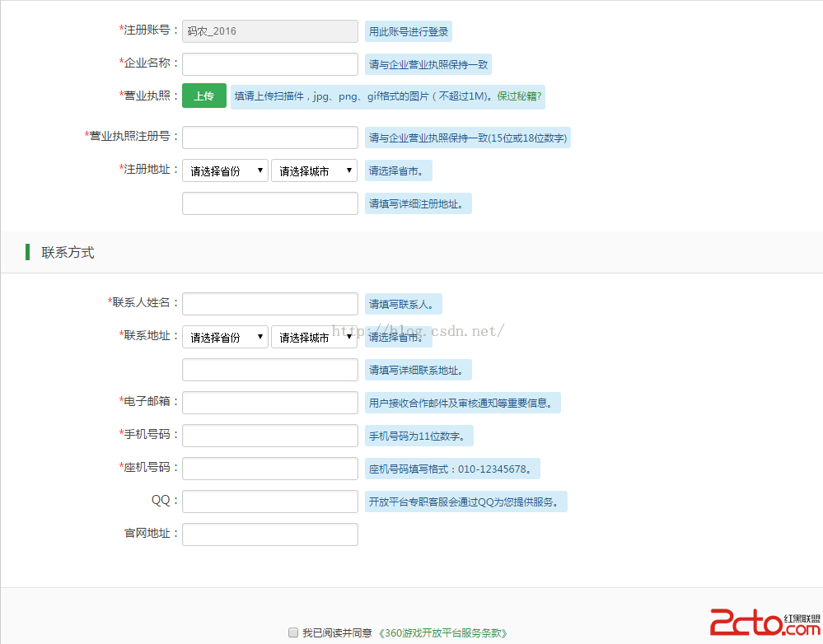Focus the 企业名称 input field
Screen dimensions: 823x644
coord(269,64)
